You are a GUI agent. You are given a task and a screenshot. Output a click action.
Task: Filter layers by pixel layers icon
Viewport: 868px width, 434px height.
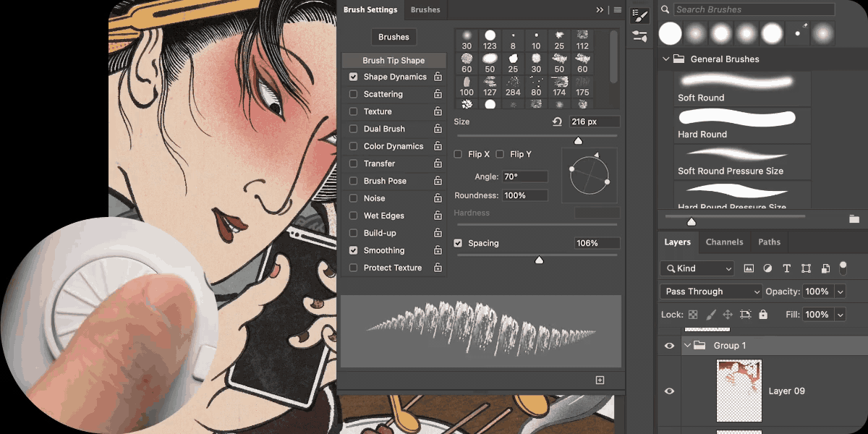point(749,268)
